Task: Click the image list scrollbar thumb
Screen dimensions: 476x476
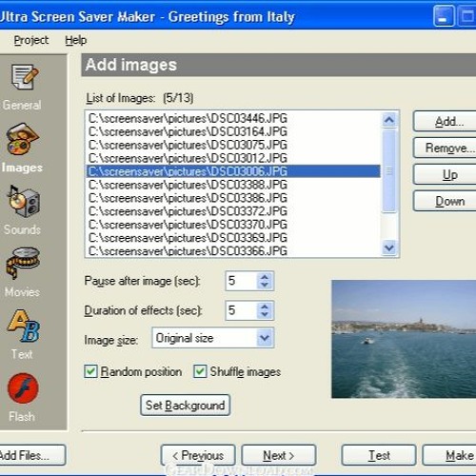Action: [x=389, y=170]
